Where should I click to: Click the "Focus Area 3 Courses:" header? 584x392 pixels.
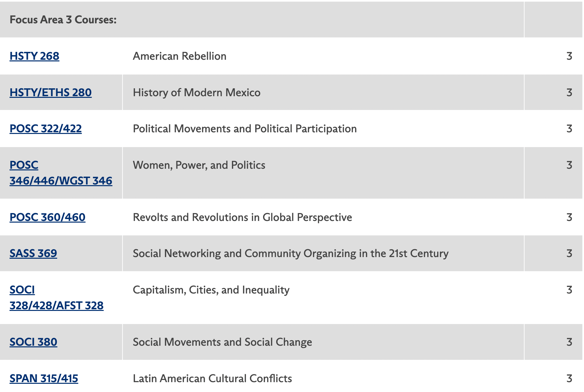tap(63, 20)
